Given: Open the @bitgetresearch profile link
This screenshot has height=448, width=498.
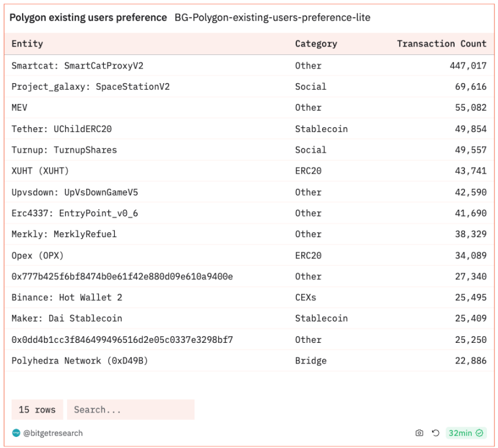Looking at the screenshot, I should coord(53,433).
